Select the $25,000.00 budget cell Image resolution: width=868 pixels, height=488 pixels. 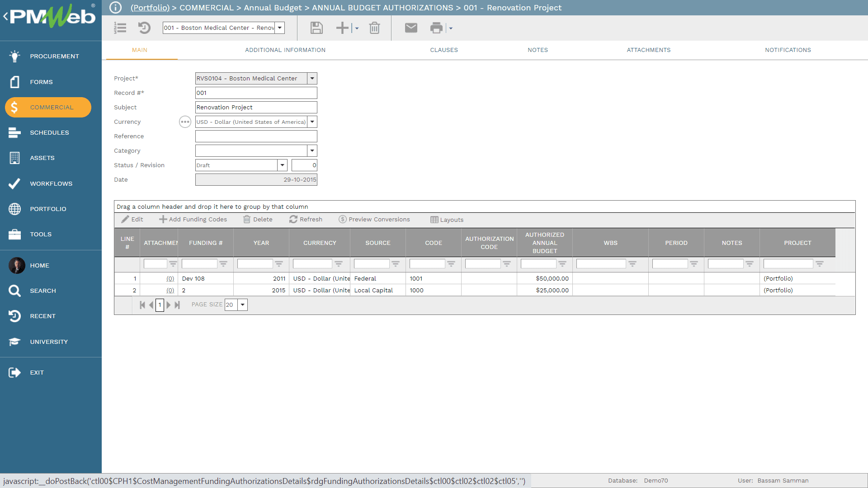click(545, 290)
